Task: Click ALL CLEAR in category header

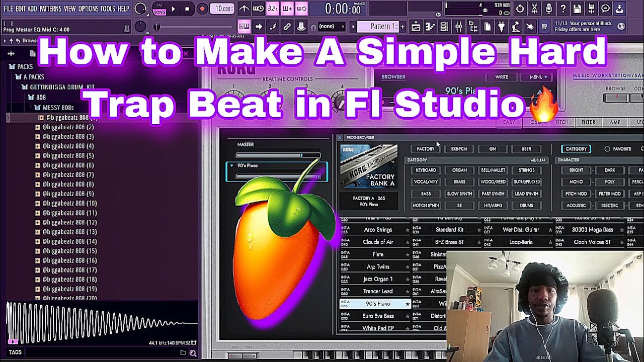Action: [x=538, y=160]
